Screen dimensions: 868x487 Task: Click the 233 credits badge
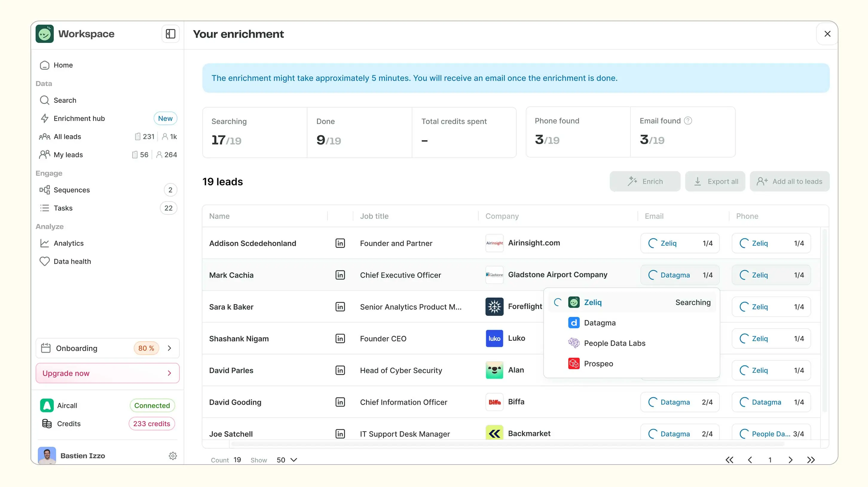tap(152, 424)
